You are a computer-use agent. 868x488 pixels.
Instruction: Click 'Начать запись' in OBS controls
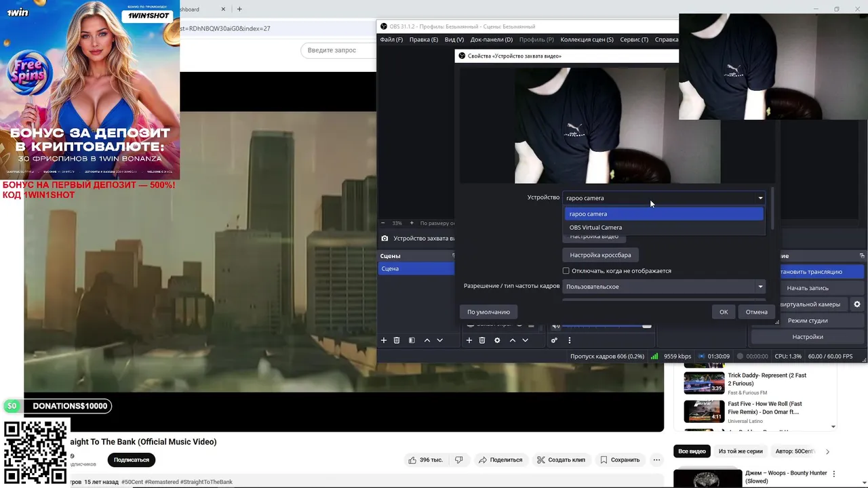point(808,288)
